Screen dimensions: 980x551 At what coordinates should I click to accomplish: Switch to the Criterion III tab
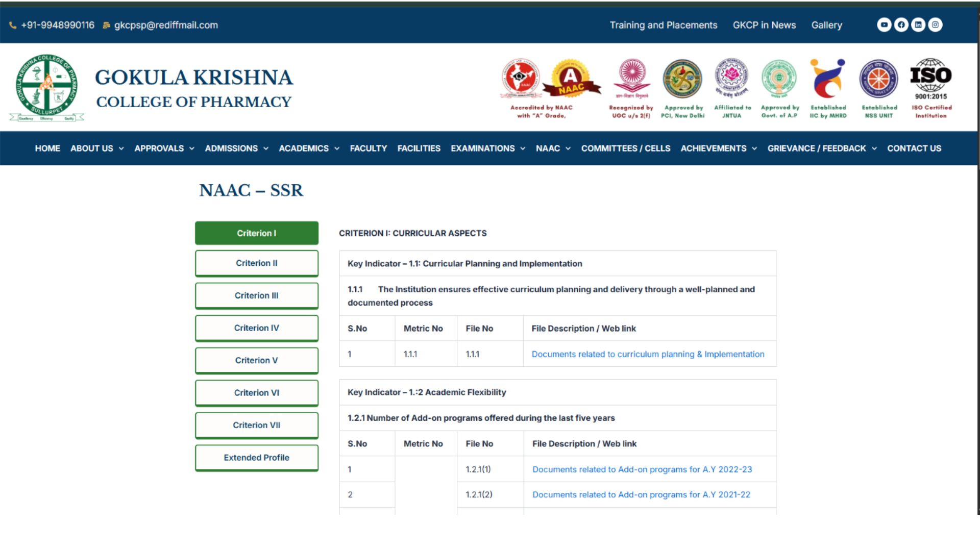pos(257,296)
